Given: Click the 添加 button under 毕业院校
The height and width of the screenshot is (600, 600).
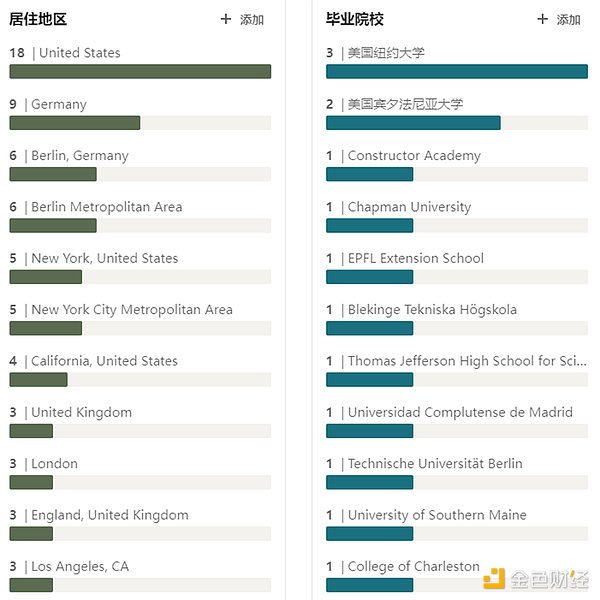Looking at the screenshot, I should coord(568,19).
